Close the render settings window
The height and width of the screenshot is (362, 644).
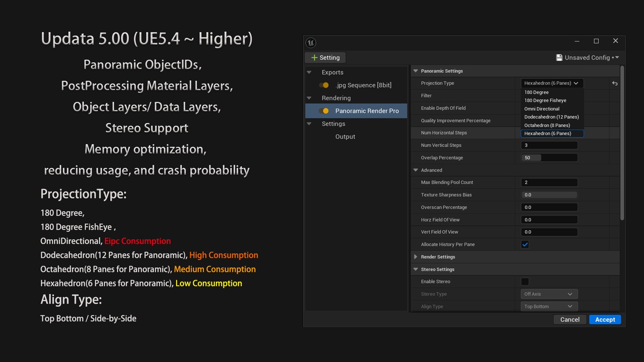(615, 41)
